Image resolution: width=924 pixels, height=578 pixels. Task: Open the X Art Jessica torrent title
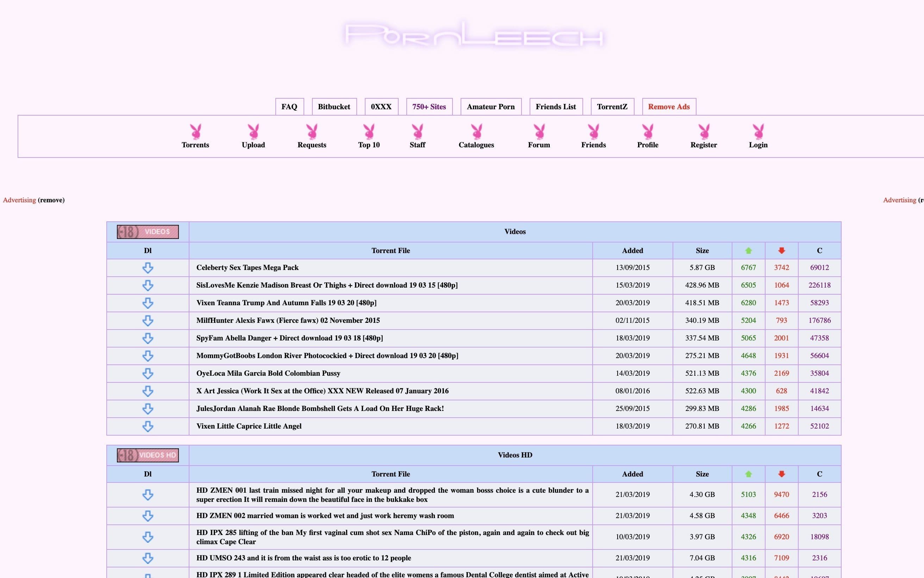[323, 391]
